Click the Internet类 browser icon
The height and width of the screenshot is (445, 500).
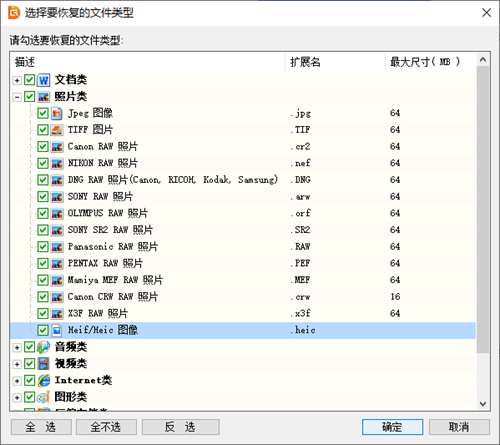click(43, 380)
